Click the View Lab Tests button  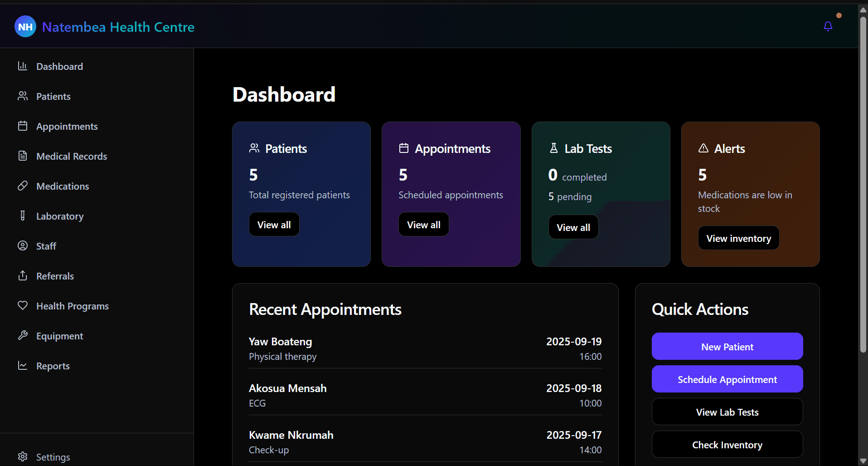[x=727, y=412]
